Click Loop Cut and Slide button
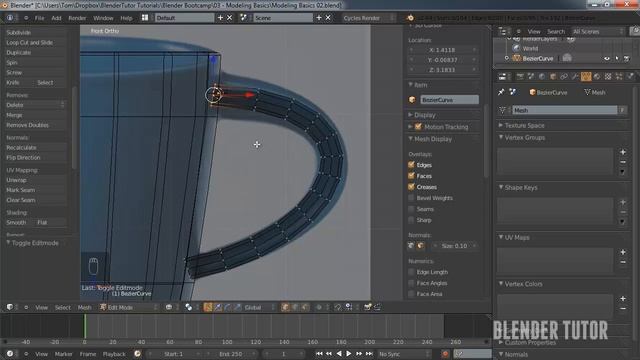This screenshot has height=360, width=640. tap(35, 42)
